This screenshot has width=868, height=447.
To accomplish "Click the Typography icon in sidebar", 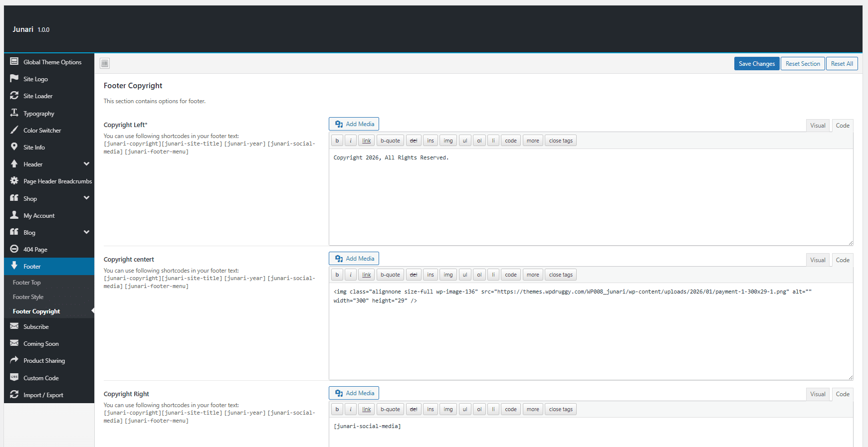I will pyautogui.click(x=14, y=113).
